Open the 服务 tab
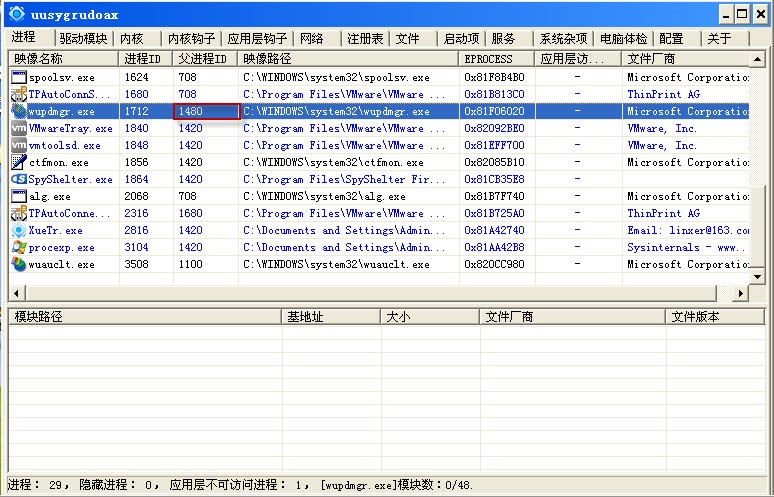This screenshot has width=774, height=497. [503, 38]
